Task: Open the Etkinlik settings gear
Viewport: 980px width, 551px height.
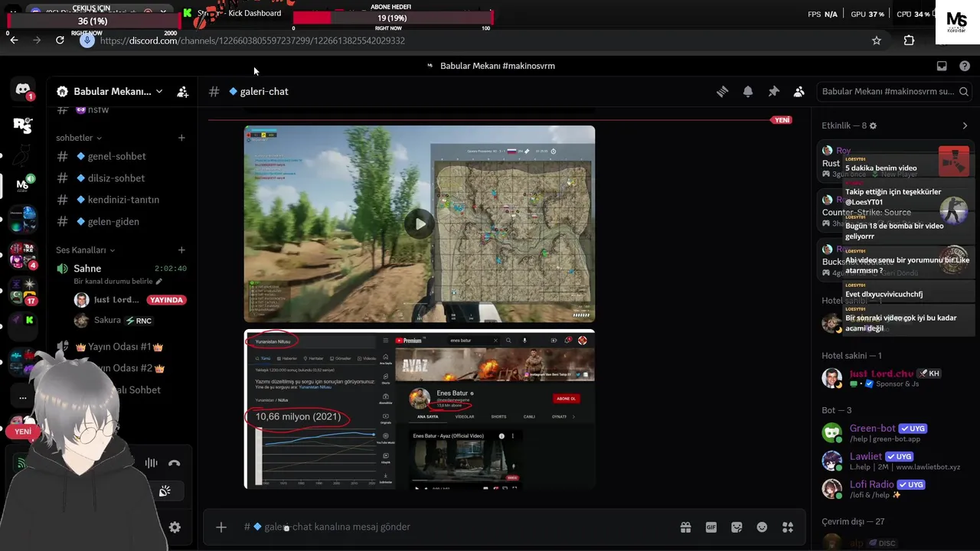Action: pos(873,126)
